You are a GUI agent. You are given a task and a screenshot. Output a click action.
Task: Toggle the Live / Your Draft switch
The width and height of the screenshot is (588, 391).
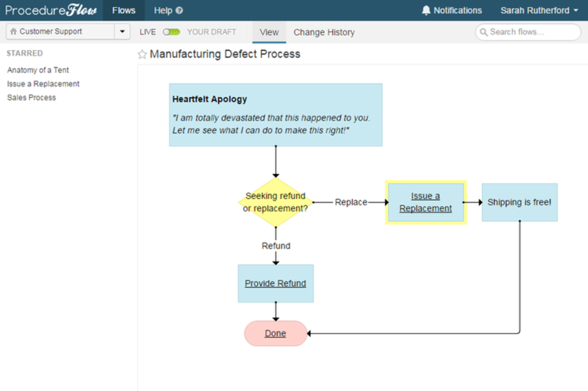click(x=172, y=32)
